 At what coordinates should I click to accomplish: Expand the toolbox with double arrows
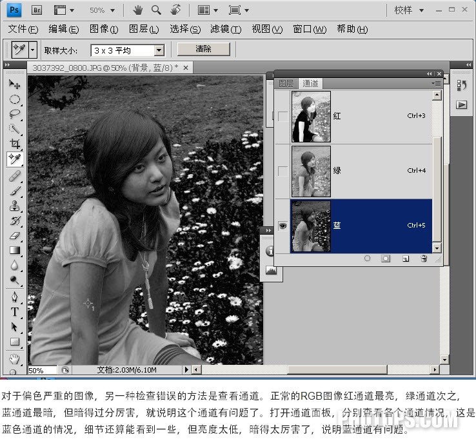7,64
